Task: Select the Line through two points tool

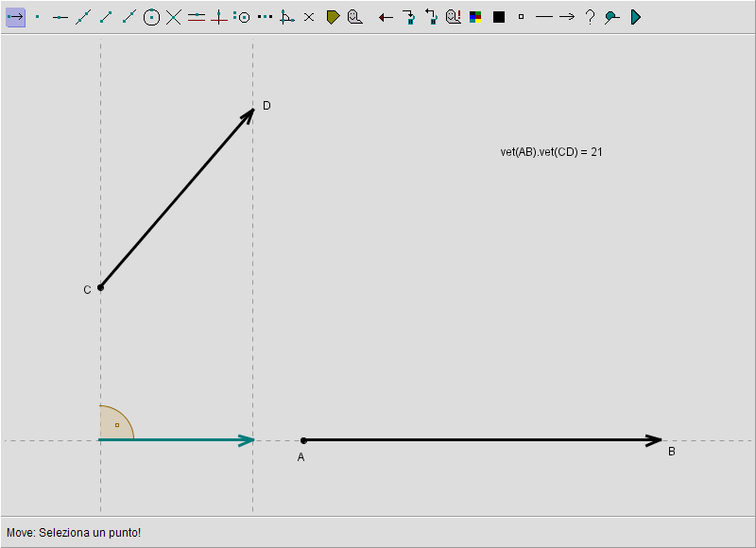Action: [x=83, y=17]
